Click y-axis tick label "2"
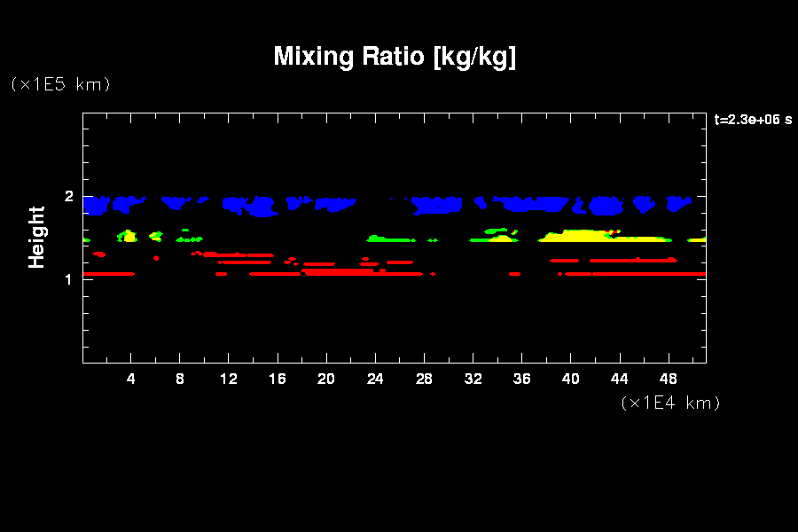Viewport: 798px width, 532px height. 69,196
